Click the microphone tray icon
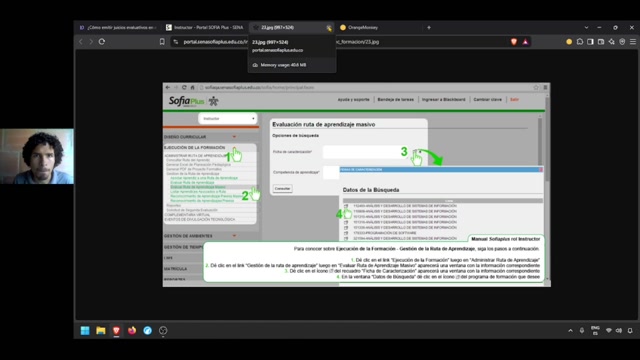The width and height of the screenshot is (640, 360). tap(582, 331)
